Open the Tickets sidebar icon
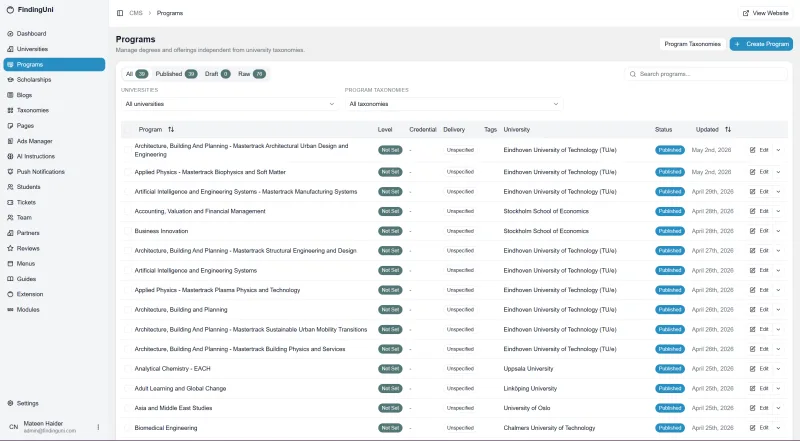Screen dimensions: 800x441 (x=10, y=202)
